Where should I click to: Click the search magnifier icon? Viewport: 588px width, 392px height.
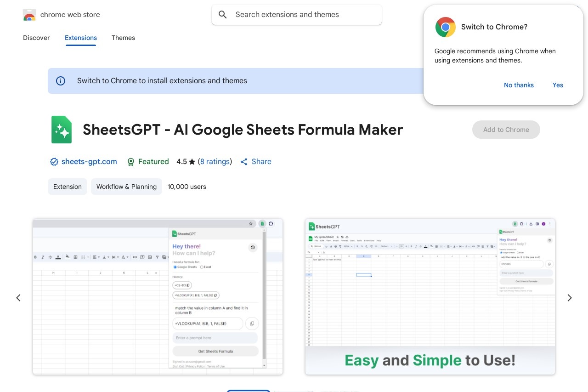(223, 15)
